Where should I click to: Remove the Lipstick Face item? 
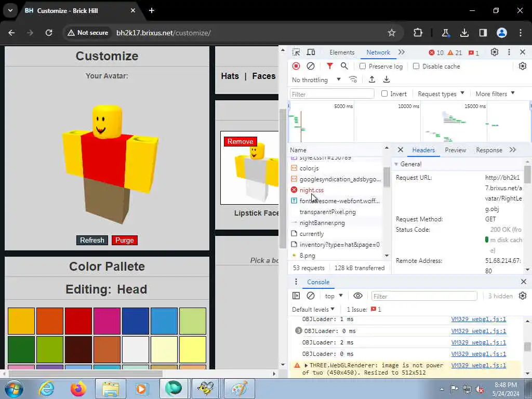click(x=240, y=141)
